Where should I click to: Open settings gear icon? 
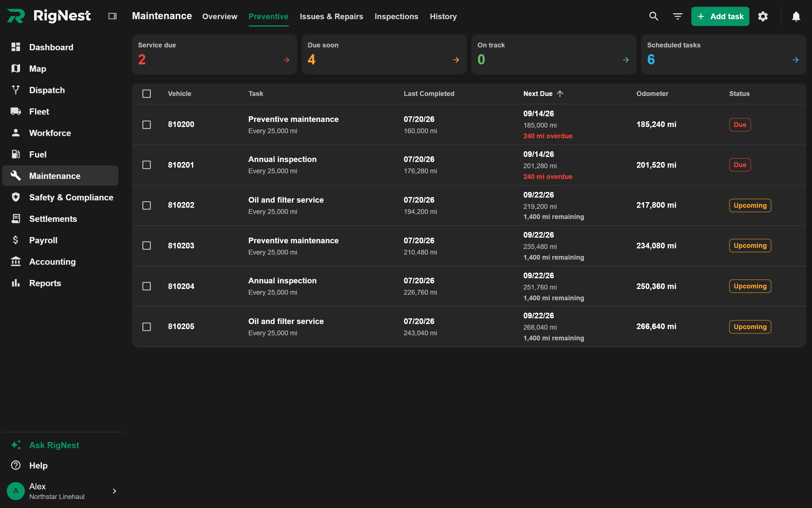point(763,16)
